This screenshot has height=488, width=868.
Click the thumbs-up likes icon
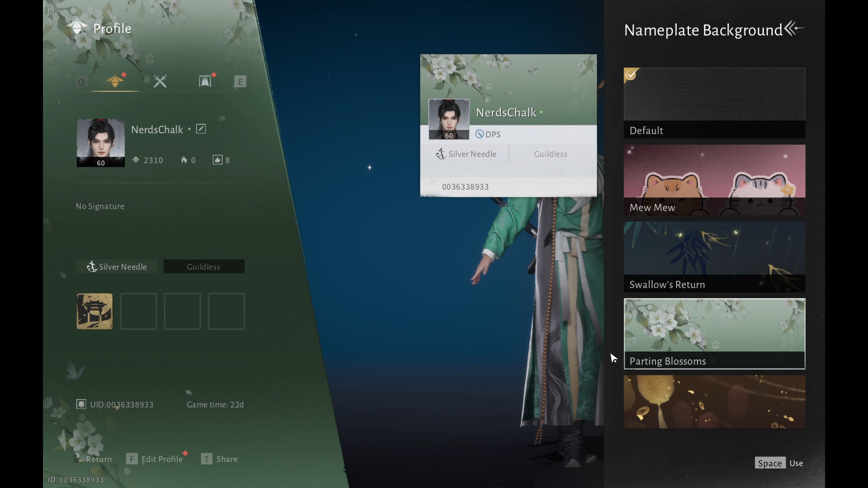[x=217, y=160]
